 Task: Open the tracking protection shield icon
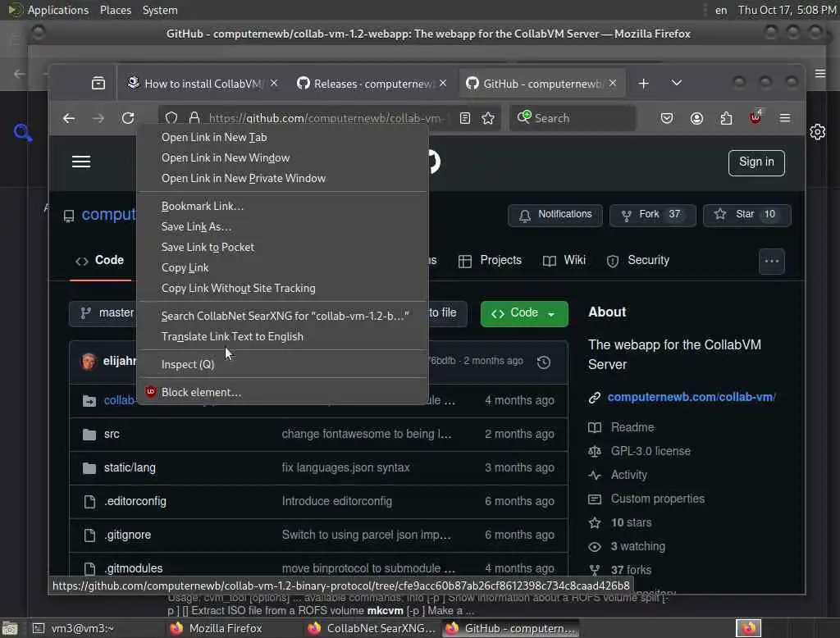(171, 118)
